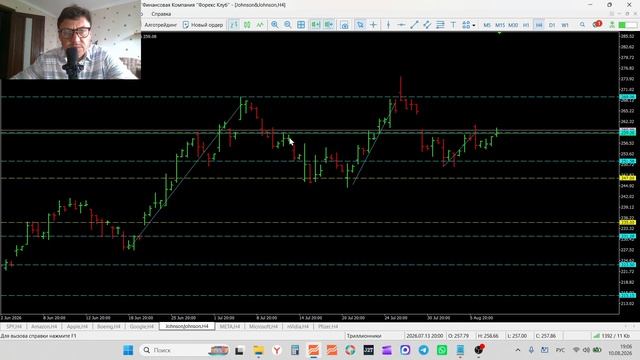The image size is (640, 360).
Task: Click the C: 257.86 status bar value
Action: (546, 336)
